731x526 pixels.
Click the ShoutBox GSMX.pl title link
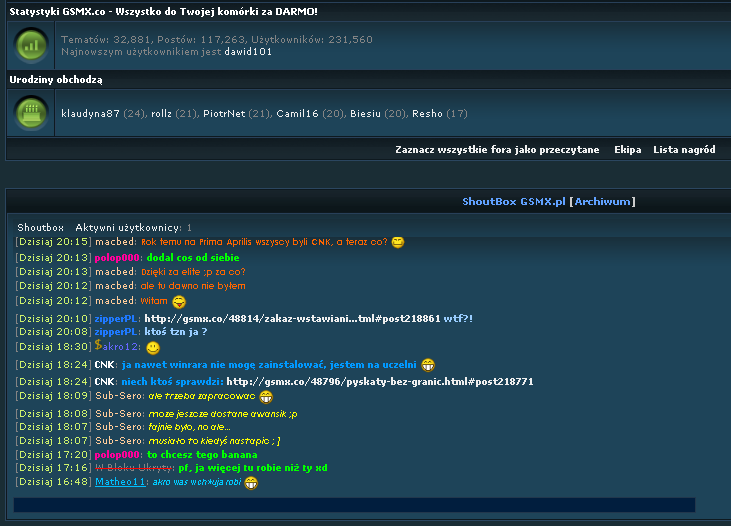coord(514,202)
